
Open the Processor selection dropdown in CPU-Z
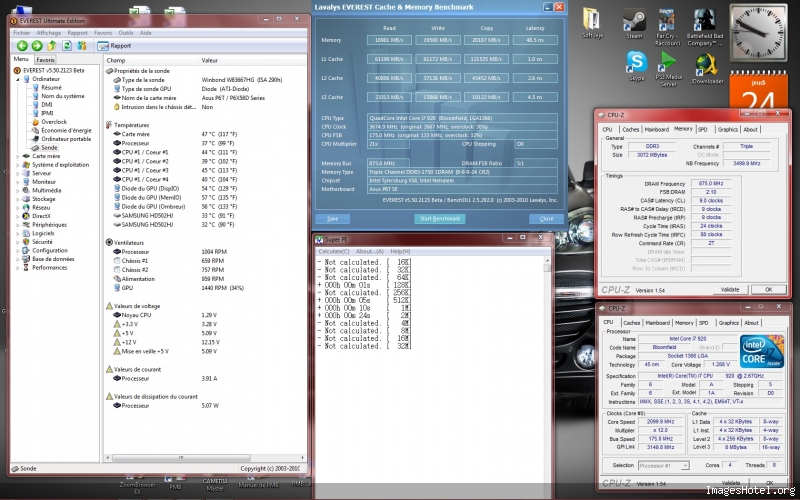pos(663,465)
